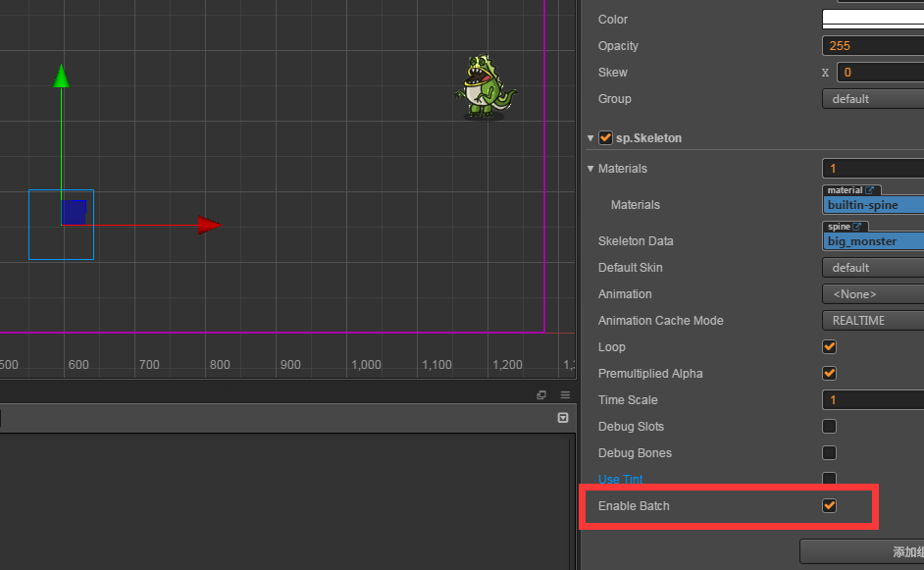Open the Animation dropdown showing None
Image resolution: width=924 pixels, height=570 pixels.
click(x=873, y=294)
